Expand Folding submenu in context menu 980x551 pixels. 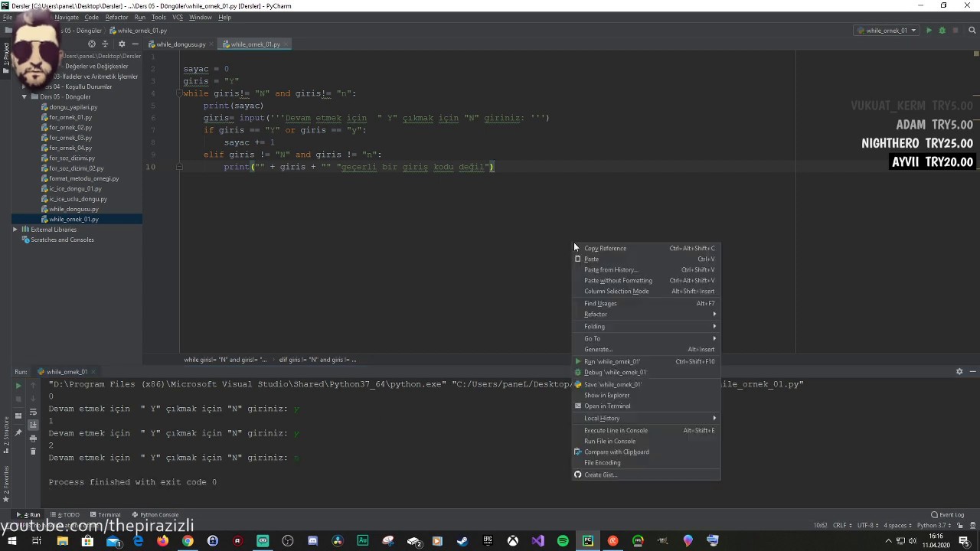pos(646,326)
